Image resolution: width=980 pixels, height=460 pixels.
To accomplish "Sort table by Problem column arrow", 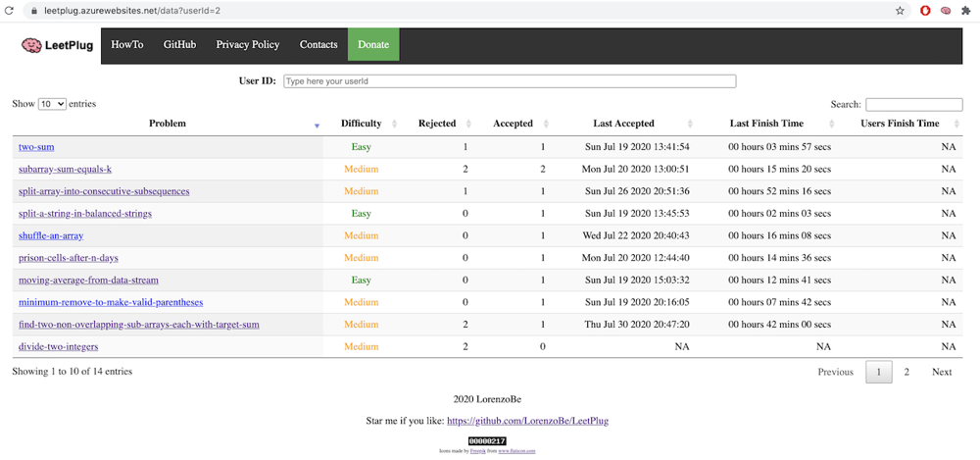I will 317,126.
